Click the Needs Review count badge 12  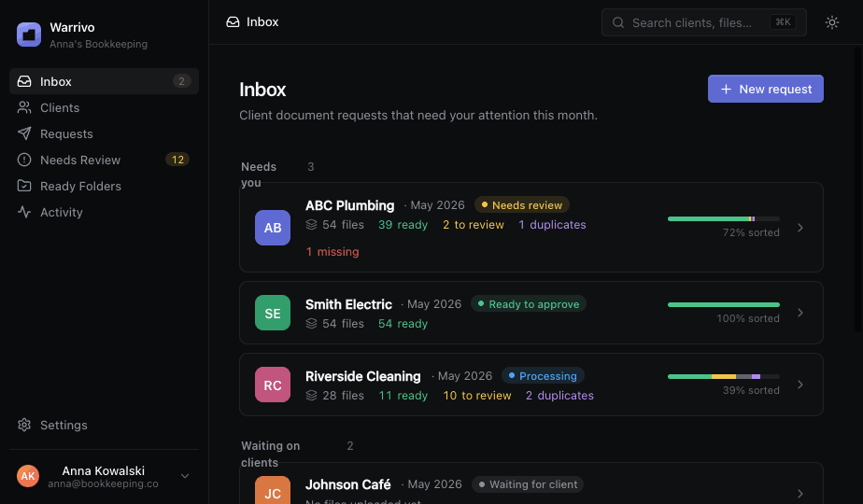pyautogui.click(x=177, y=160)
